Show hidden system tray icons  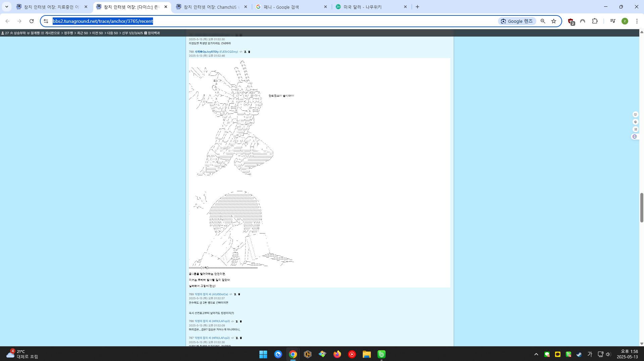[x=536, y=354]
